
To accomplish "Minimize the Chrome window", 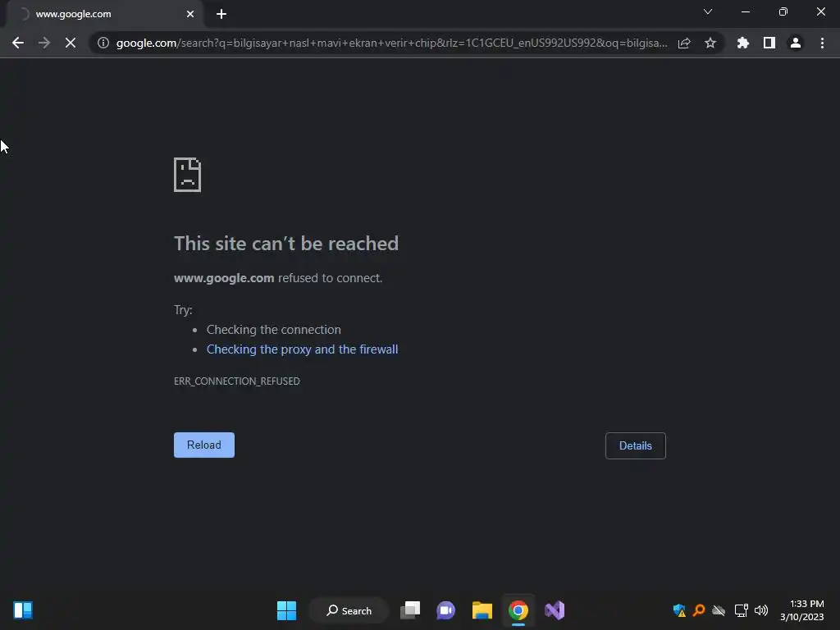I will pos(745,11).
